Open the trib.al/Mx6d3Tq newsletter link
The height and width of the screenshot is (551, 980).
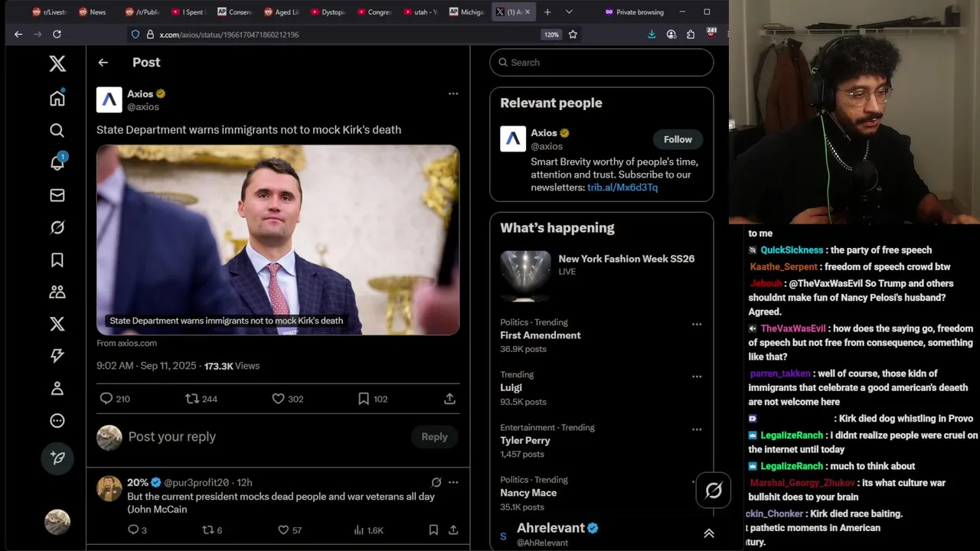coord(622,187)
